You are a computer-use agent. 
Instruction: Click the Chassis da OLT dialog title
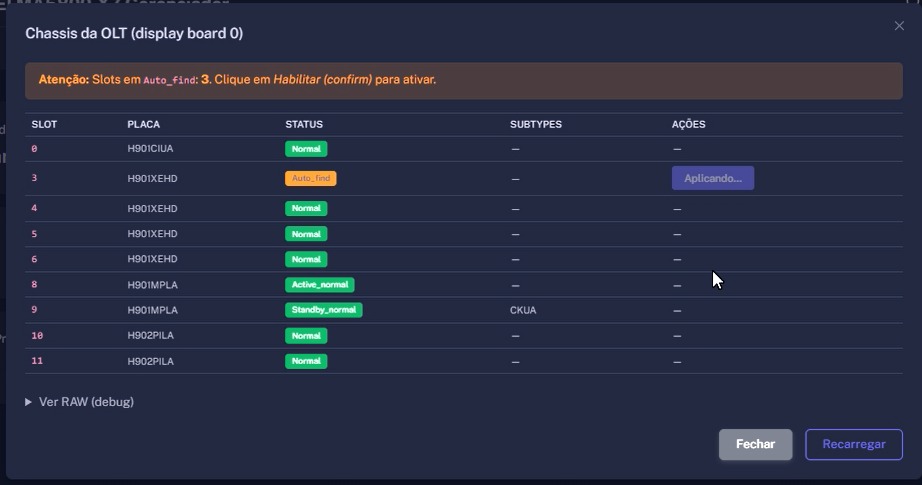pos(134,33)
